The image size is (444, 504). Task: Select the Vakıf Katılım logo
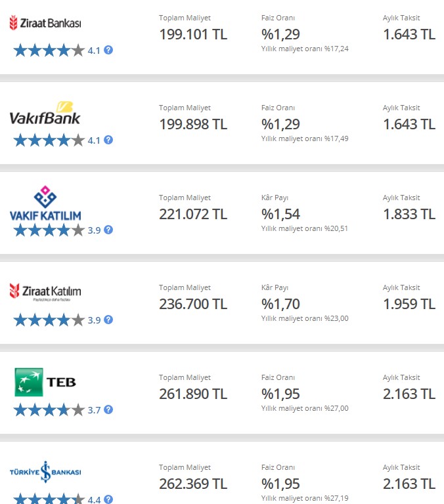pyautogui.click(x=45, y=203)
